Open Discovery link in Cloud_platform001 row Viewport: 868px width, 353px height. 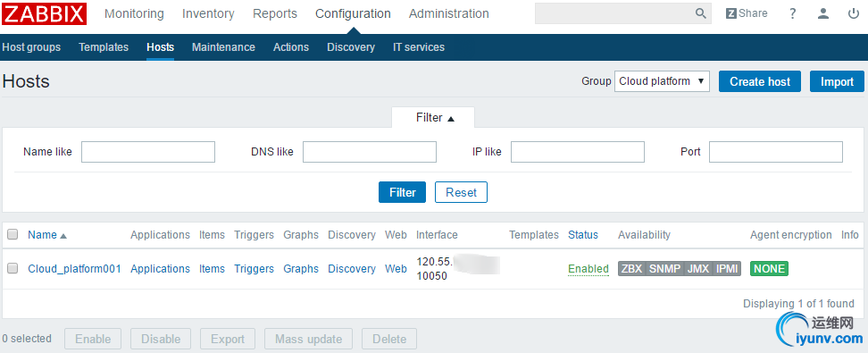click(x=352, y=269)
